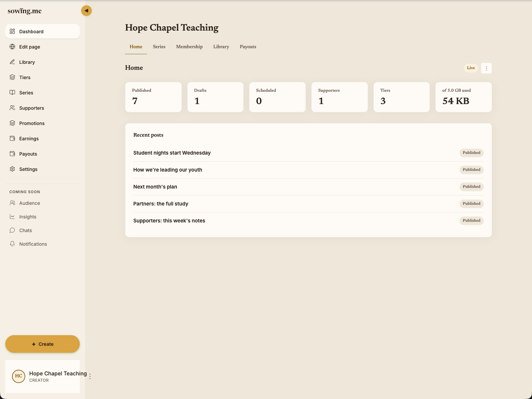Image resolution: width=532 pixels, height=399 pixels.
Task: Click the Promotions stack icon
Action: coord(12,123)
